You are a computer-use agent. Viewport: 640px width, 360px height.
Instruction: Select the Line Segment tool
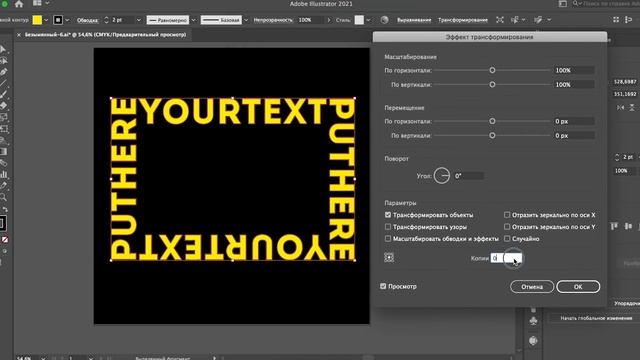[x=3, y=83]
